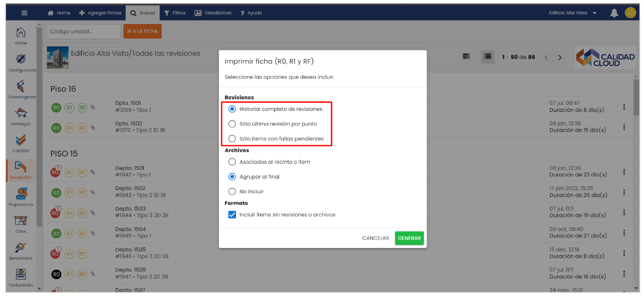Open the notifications bell
The image size is (644, 296).
coord(614,13)
